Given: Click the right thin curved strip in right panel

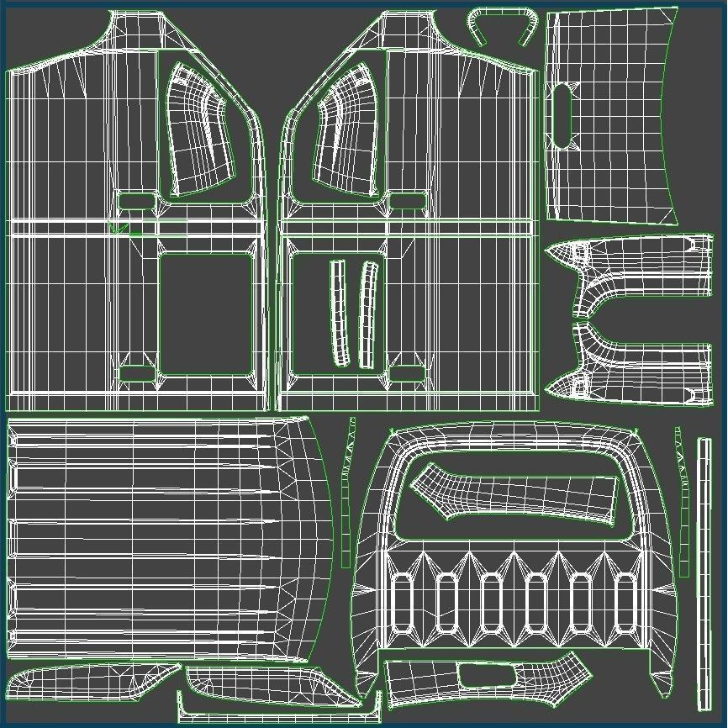Looking at the screenshot, I should coord(367,314).
